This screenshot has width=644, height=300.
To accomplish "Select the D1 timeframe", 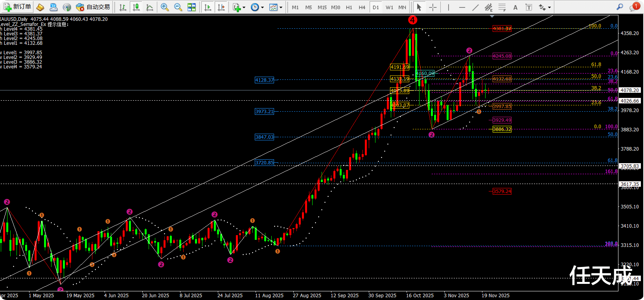I will [x=376, y=7].
